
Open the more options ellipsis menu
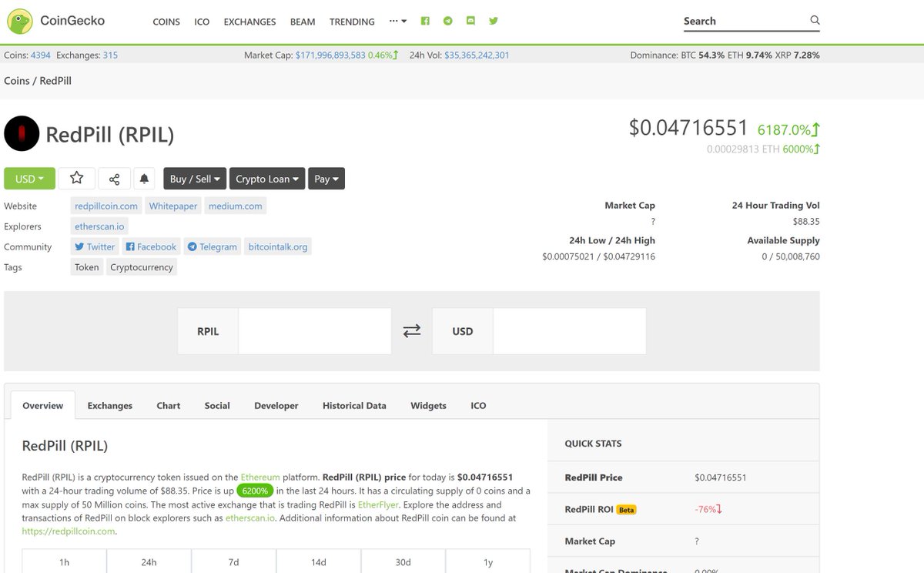point(398,21)
